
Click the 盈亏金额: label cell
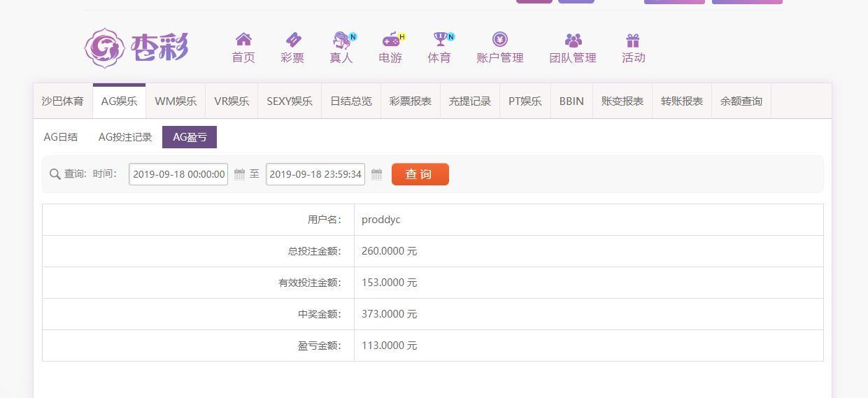point(199,346)
